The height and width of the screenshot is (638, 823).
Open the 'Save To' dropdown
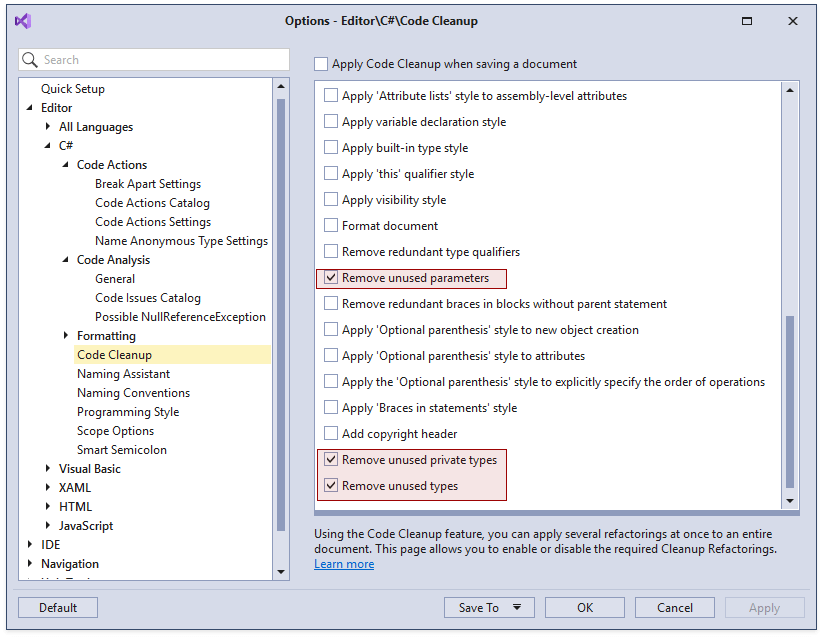[x=489, y=607]
